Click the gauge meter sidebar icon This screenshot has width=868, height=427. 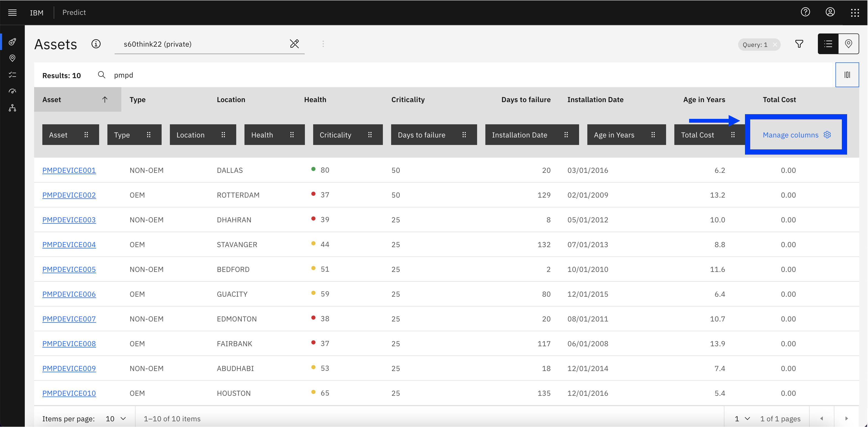click(x=12, y=91)
